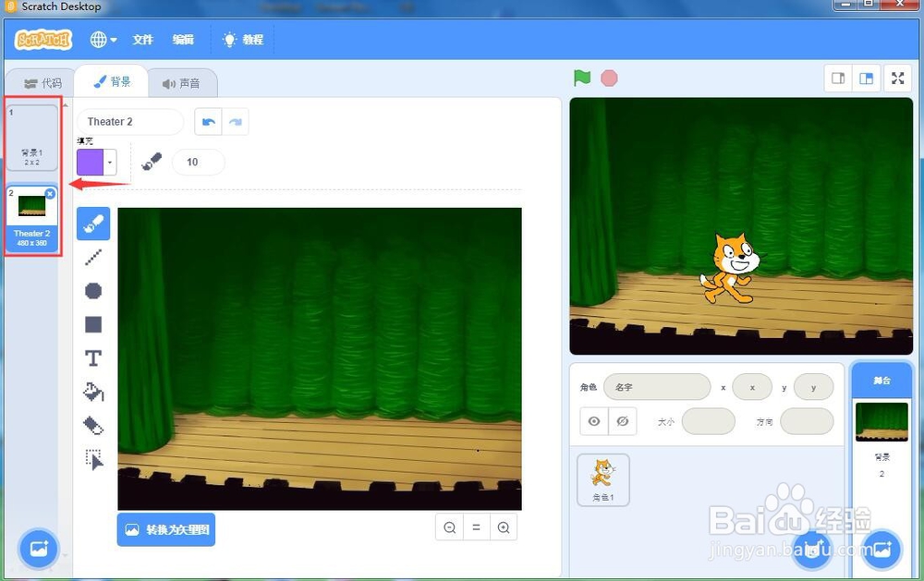Select the Text tool

pyautogui.click(x=93, y=358)
